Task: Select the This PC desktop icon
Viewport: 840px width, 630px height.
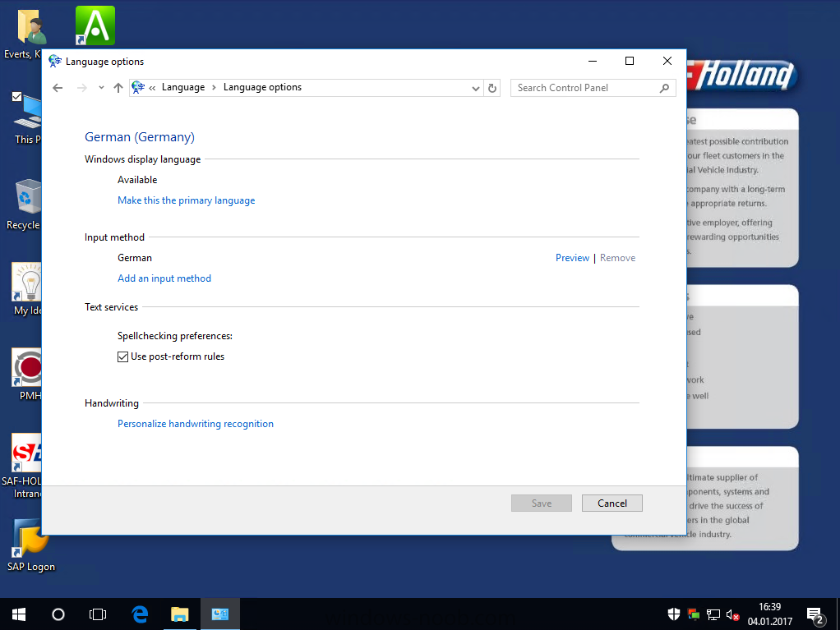Action: [x=27, y=119]
